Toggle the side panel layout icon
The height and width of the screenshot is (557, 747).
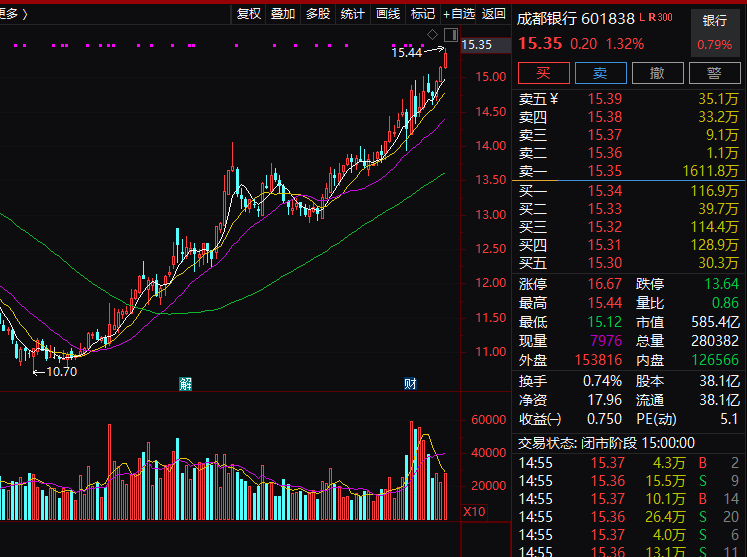click(x=451, y=34)
